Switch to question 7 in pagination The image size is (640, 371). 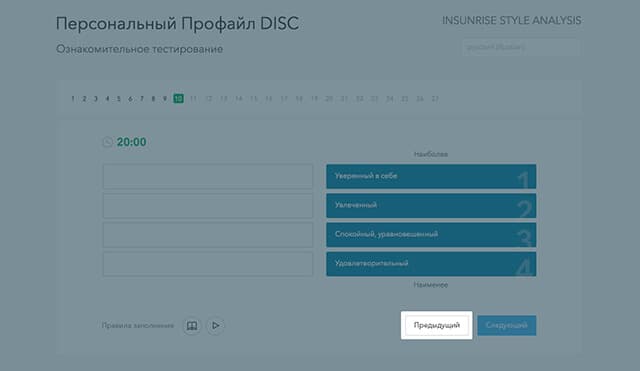click(142, 99)
